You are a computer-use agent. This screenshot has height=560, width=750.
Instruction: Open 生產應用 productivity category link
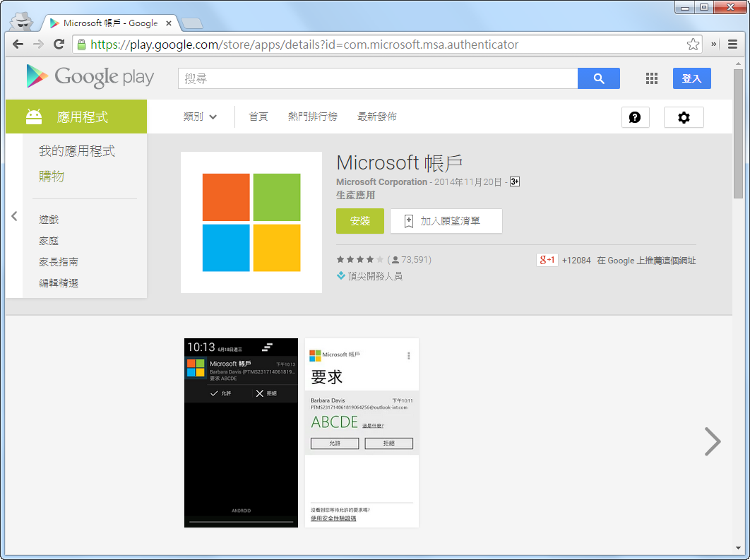pyautogui.click(x=355, y=195)
